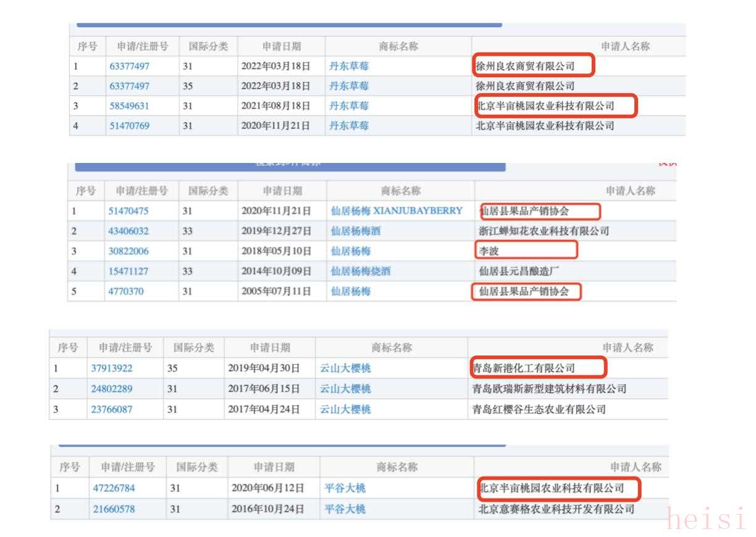Open 仙居杨梅 trademark in the 4770370 row

pos(351,291)
